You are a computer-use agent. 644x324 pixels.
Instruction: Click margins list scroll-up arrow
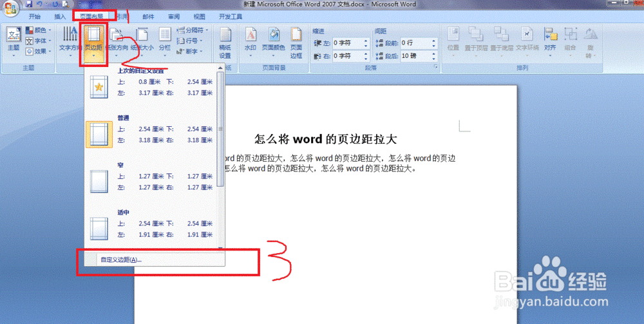(220, 68)
